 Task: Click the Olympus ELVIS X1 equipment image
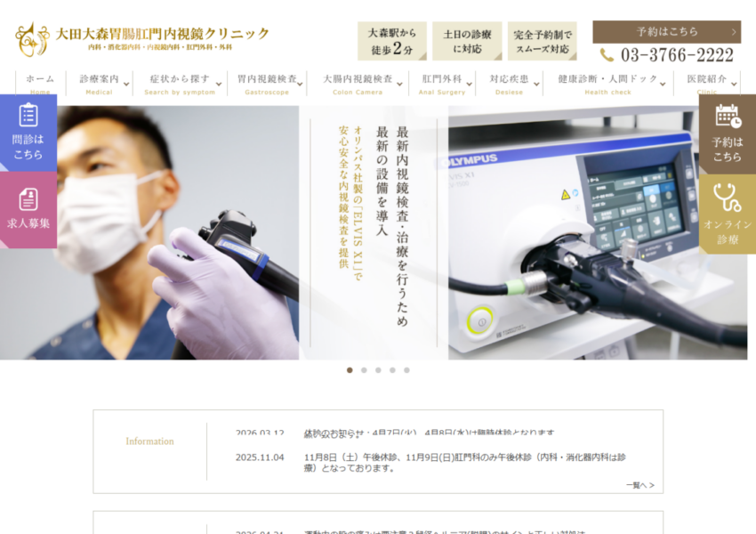[598, 232]
